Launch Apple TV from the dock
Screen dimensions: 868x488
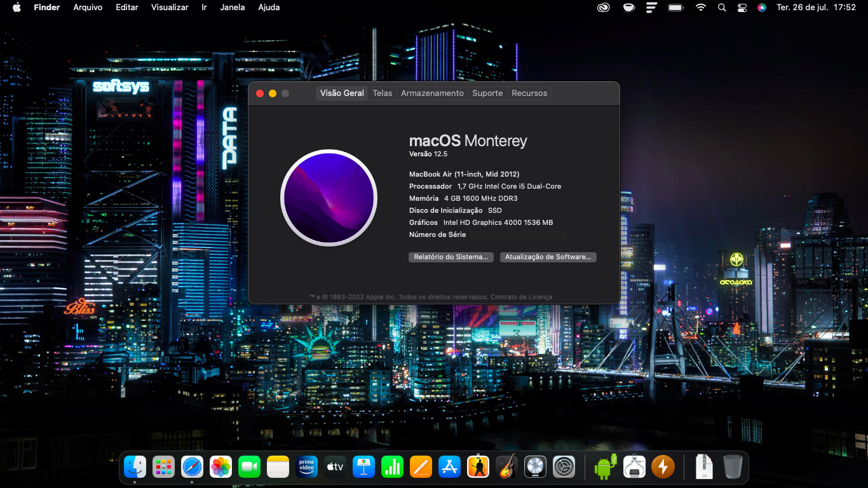[x=335, y=467]
